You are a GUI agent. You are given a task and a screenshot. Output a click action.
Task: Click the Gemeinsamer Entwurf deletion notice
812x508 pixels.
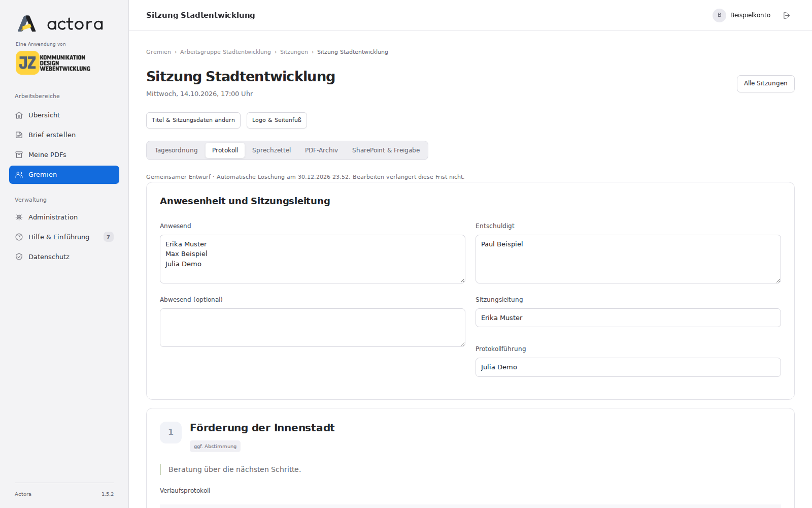click(x=305, y=177)
